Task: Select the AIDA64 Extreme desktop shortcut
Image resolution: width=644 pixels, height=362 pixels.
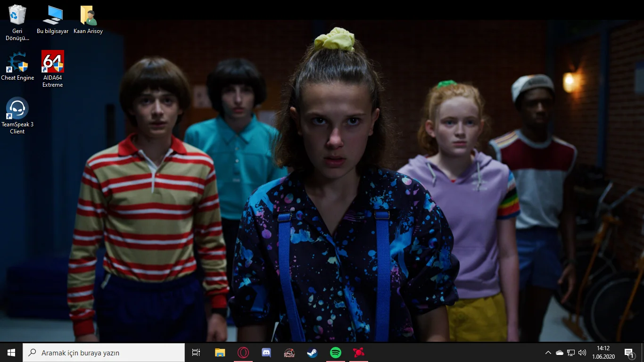Action: coord(52,69)
